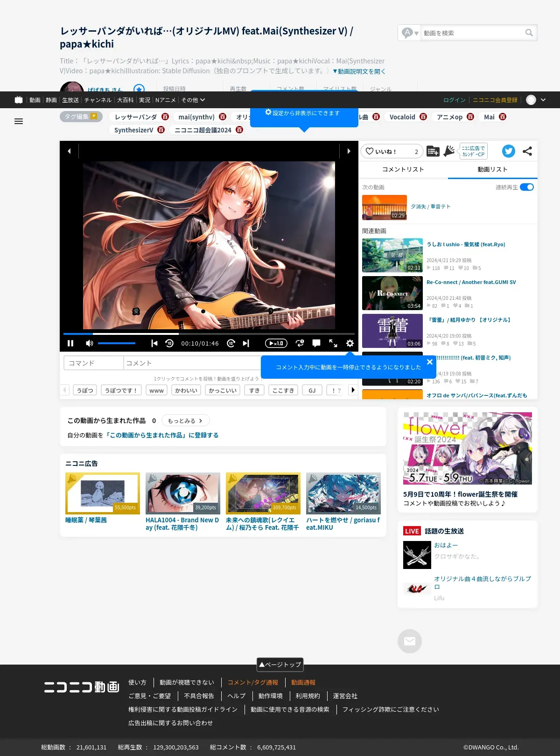Skip forward 10 seconds icon
The width and height of the screenshot is (560, 756).
(231, 343)
